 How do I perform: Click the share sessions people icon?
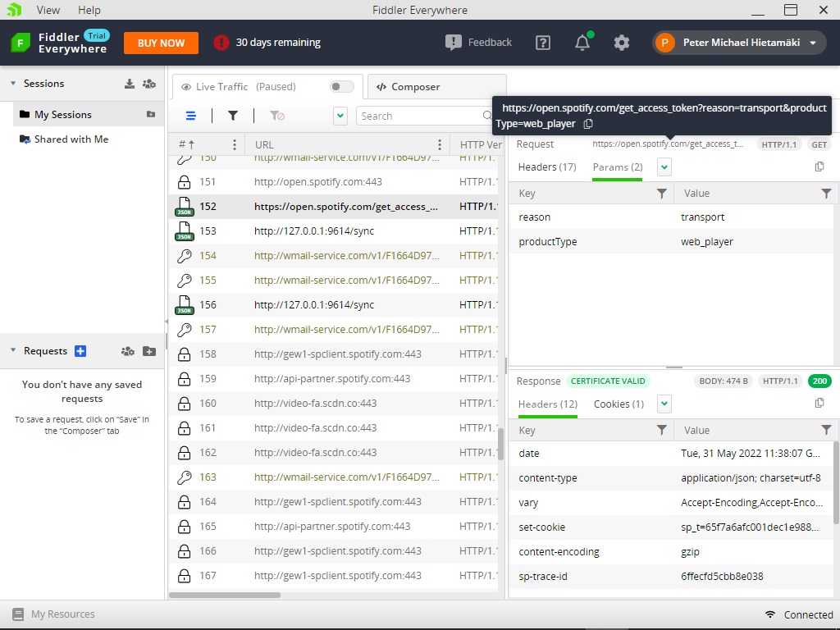(x=148, y=84)
